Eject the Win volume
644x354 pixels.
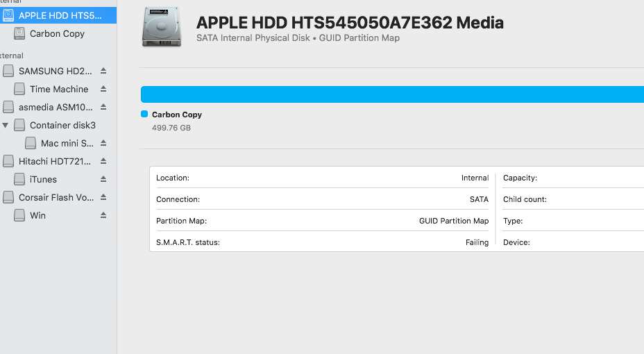[103, 215]
